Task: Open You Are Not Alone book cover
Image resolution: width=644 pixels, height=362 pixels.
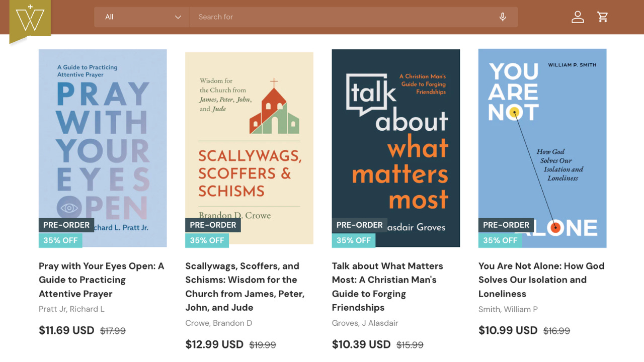Action: [542, 148]
